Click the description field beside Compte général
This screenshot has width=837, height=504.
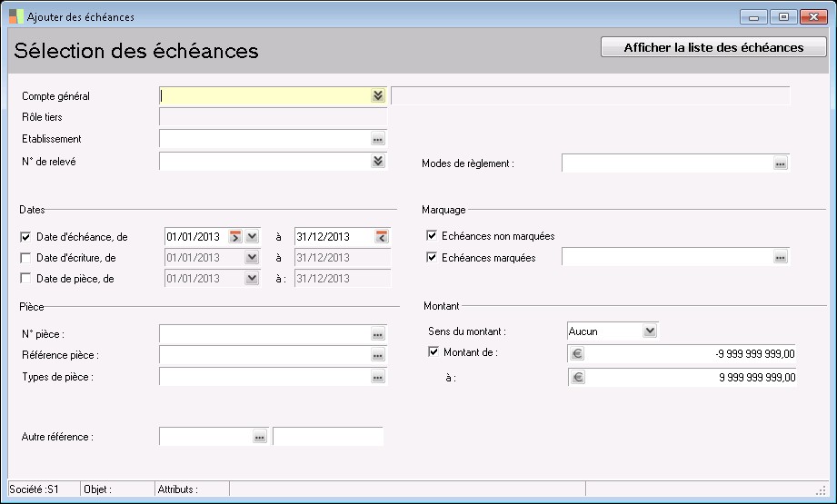591,95
